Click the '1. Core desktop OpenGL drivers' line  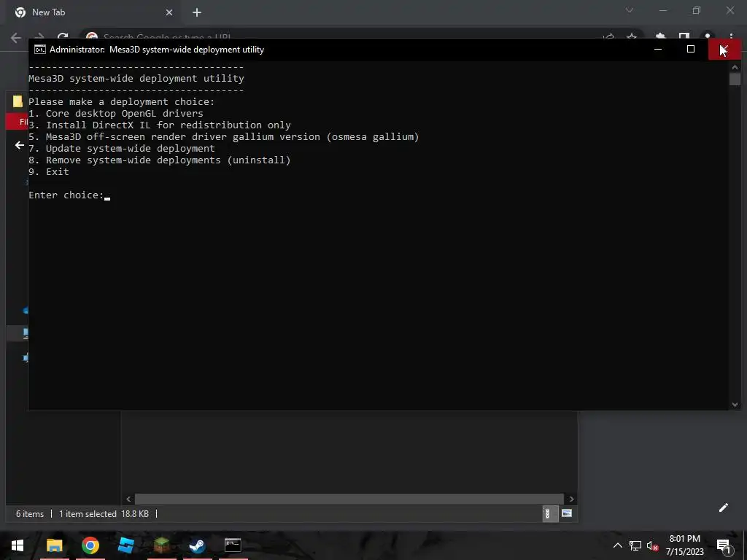116,114
